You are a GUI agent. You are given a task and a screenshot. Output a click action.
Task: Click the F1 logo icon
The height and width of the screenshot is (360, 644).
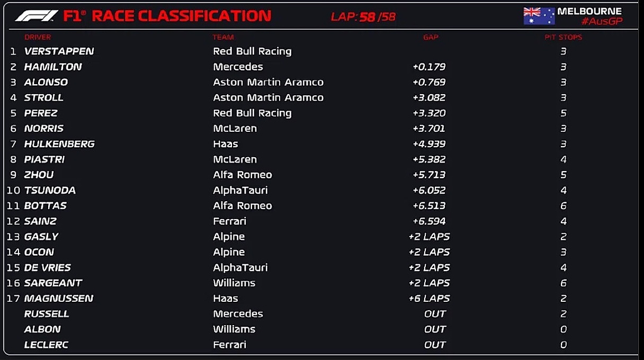[x=36, y=16]
